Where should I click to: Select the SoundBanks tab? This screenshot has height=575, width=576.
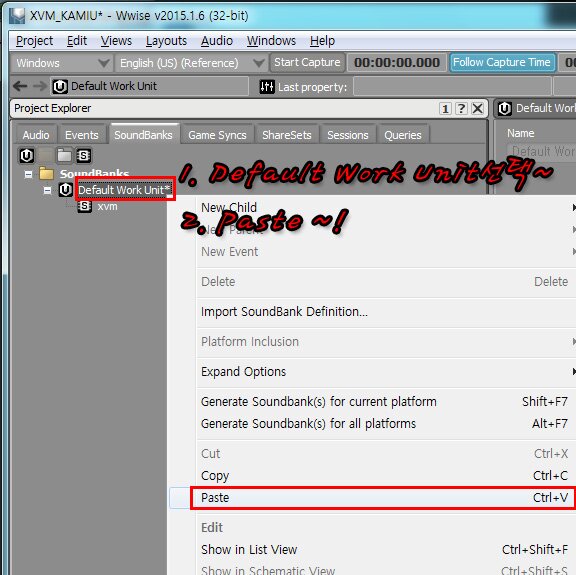(143, 134)
